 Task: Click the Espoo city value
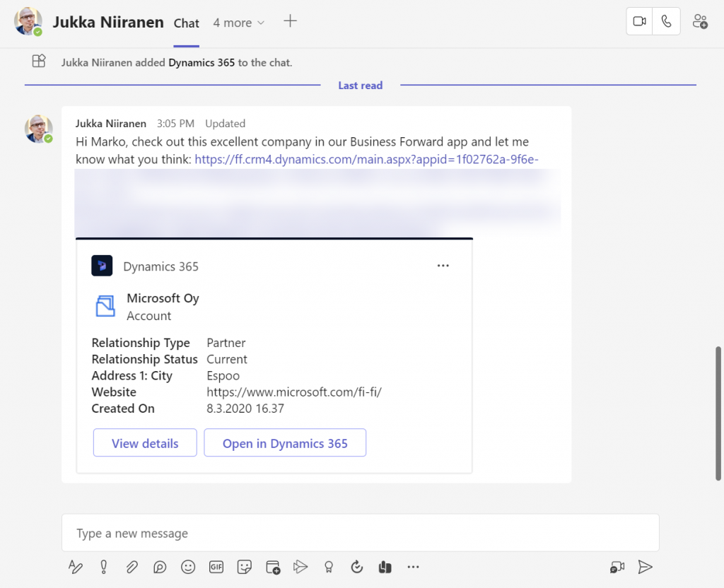coord(223,376)
